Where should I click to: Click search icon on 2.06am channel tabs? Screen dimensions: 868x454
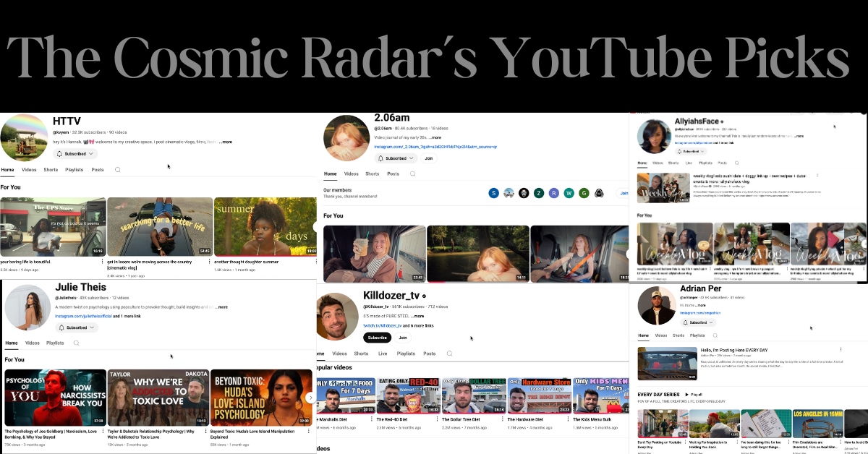412,174
